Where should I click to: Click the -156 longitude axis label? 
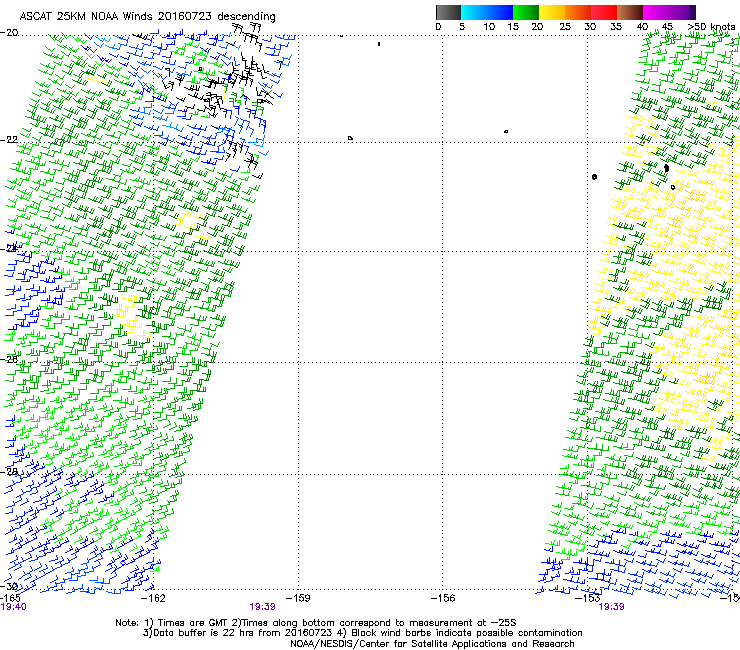coord(443,599)
